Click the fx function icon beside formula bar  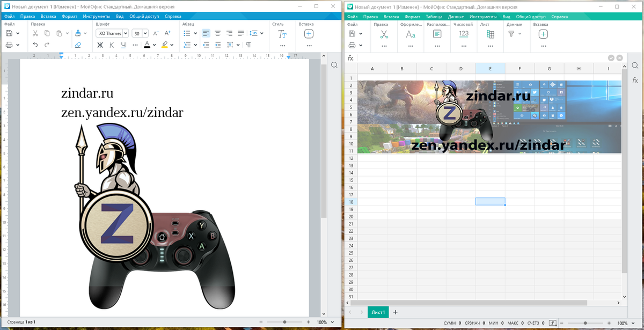[x=351, y=58]
